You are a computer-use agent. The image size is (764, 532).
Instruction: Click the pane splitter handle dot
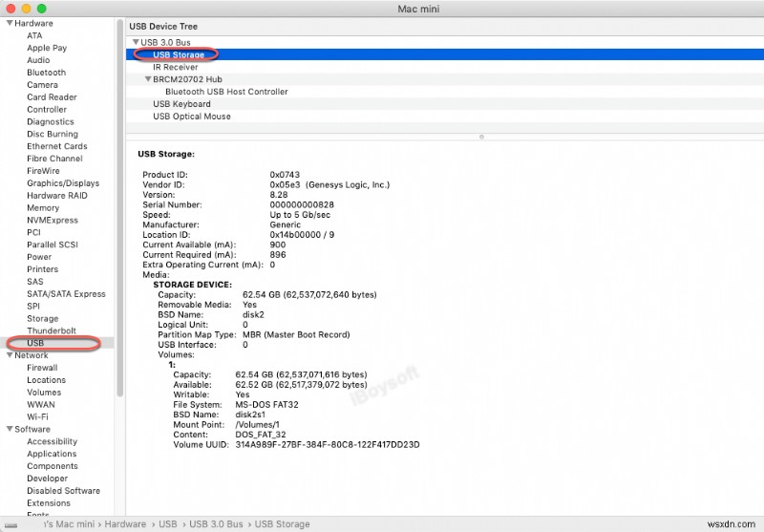(x=481, y=137)
